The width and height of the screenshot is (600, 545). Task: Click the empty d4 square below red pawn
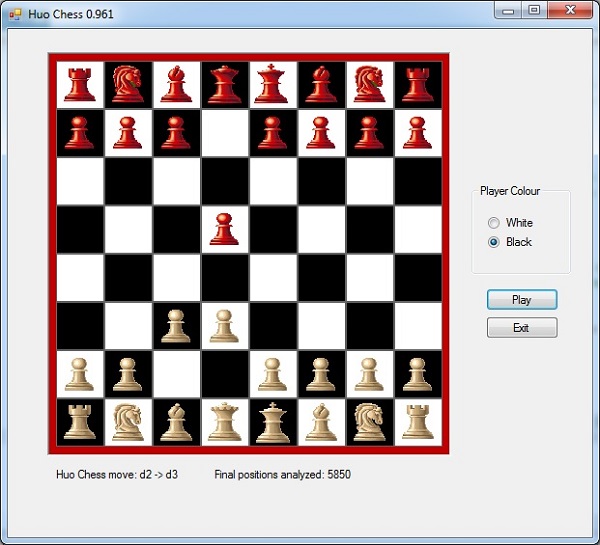225,277
